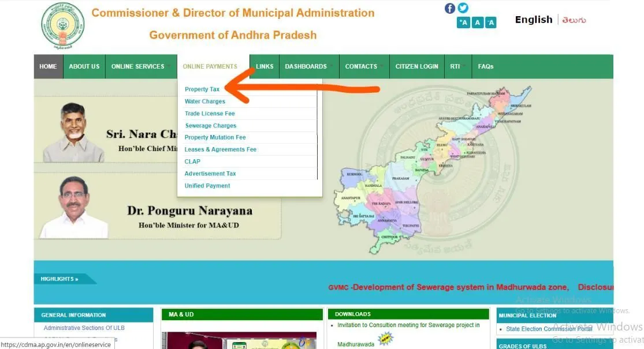Click the decrease font size 'A-' icon

[491, 22]
